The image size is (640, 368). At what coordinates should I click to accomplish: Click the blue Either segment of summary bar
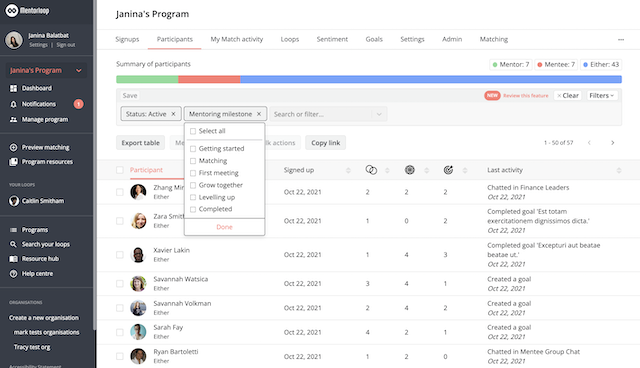click(x=431, y=79)
